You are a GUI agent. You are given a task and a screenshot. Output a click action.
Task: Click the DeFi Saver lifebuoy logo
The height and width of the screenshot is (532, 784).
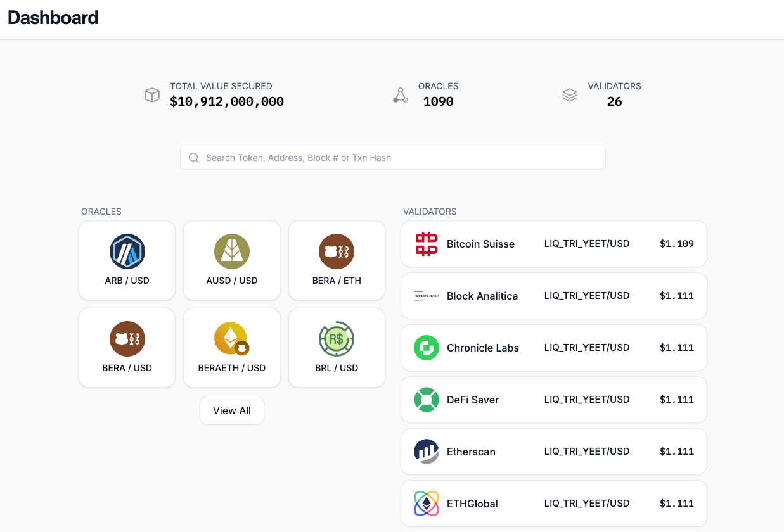[x=427, y=400]
